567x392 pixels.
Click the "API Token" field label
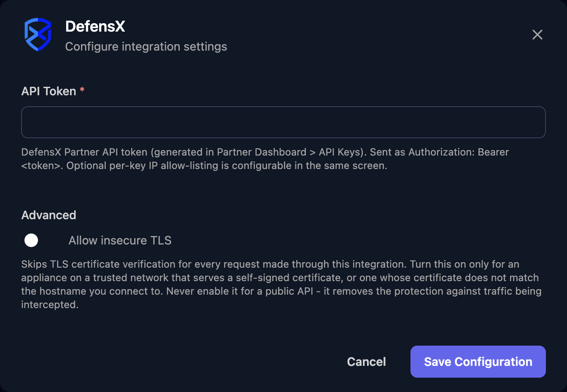click(49, 91)
